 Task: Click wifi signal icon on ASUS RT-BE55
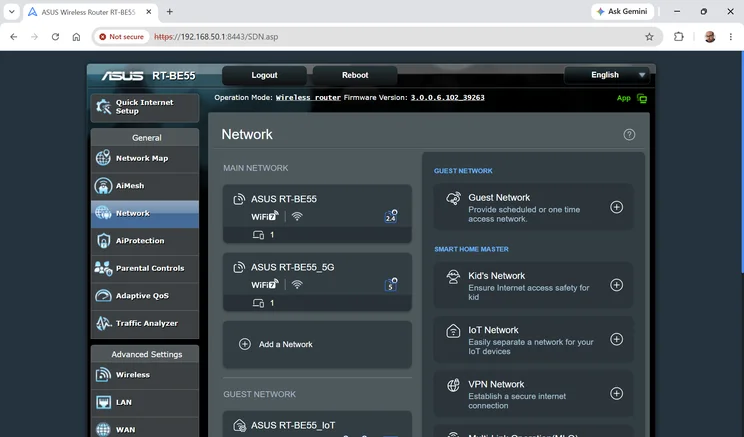click(297, 216)
